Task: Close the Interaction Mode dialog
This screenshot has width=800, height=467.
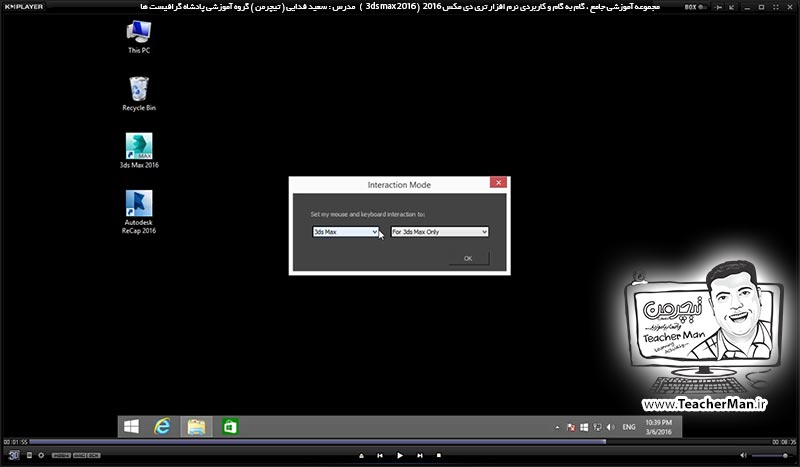Action: point(498,183)
